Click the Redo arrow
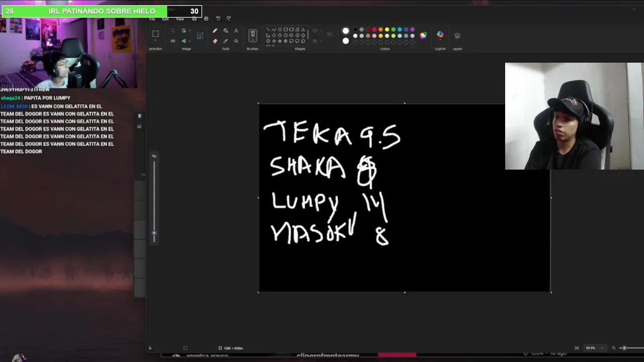This screenshot has width=644, height=362. (x=228, y=18)
